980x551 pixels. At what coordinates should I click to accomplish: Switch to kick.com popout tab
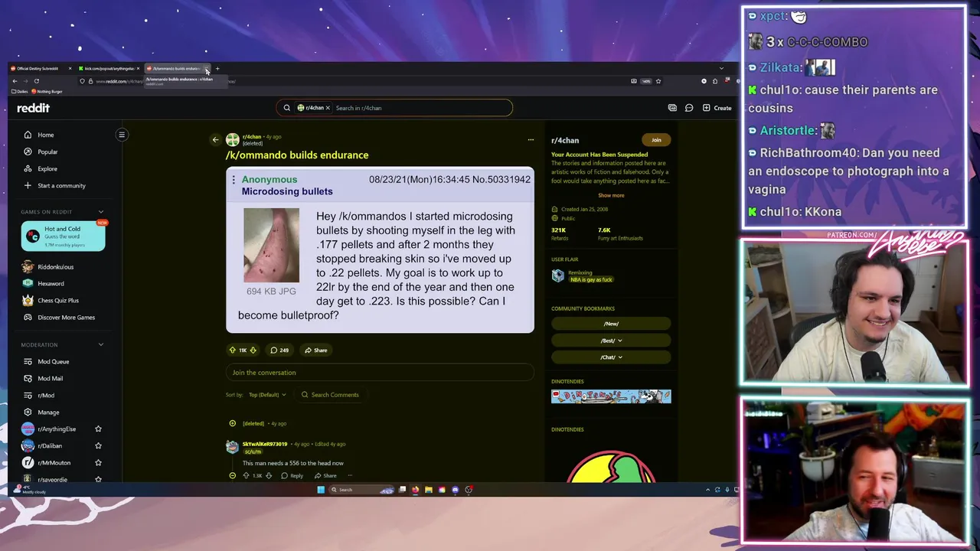[x=109, y=69]
